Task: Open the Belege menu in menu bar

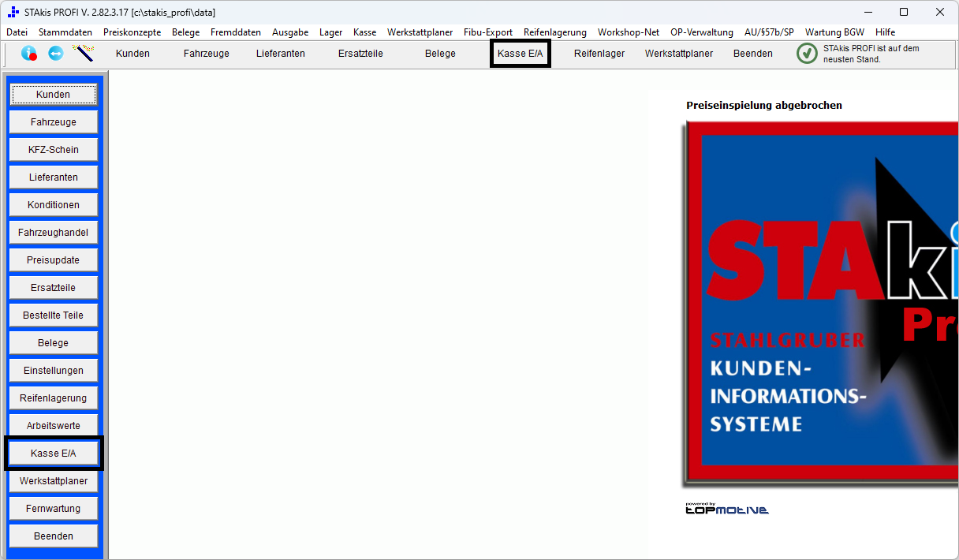Action: [186, 32]
